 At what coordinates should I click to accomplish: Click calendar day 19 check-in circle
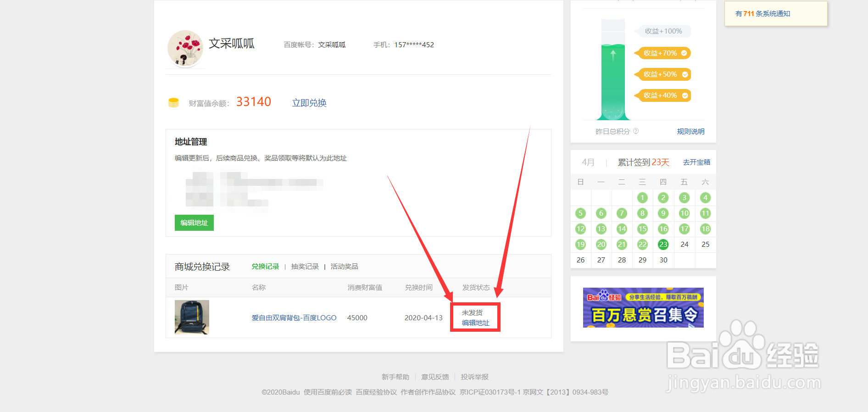(x=580, y=245)
